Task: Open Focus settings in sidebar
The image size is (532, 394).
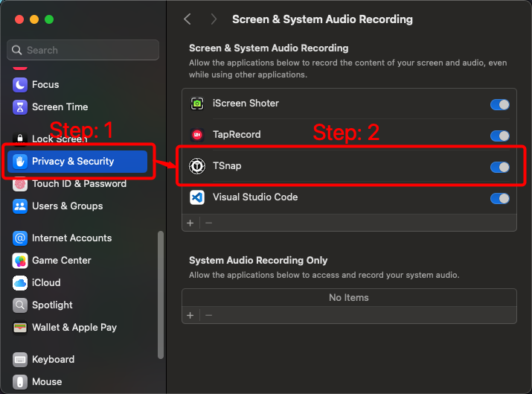Action: [x=45, y=84]
